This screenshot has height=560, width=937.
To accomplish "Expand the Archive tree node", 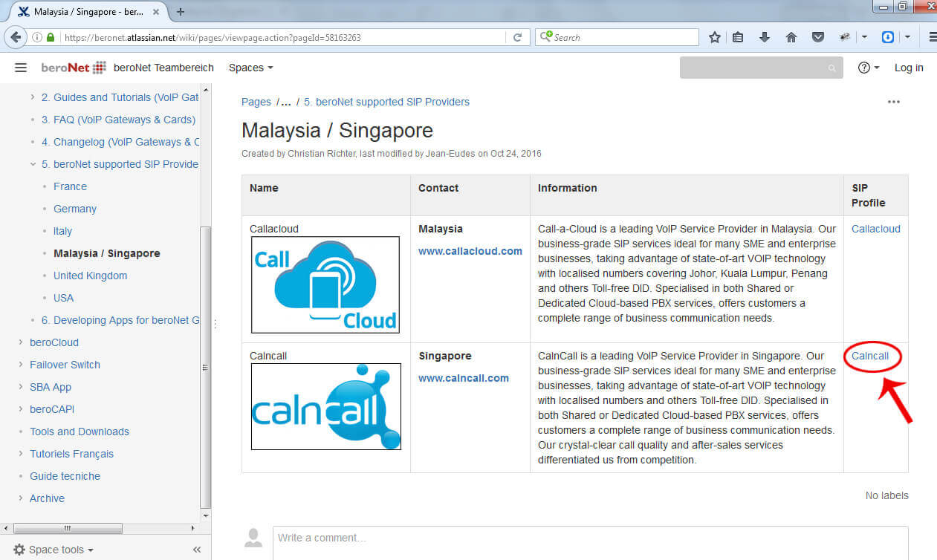I will tap(21, 498).
